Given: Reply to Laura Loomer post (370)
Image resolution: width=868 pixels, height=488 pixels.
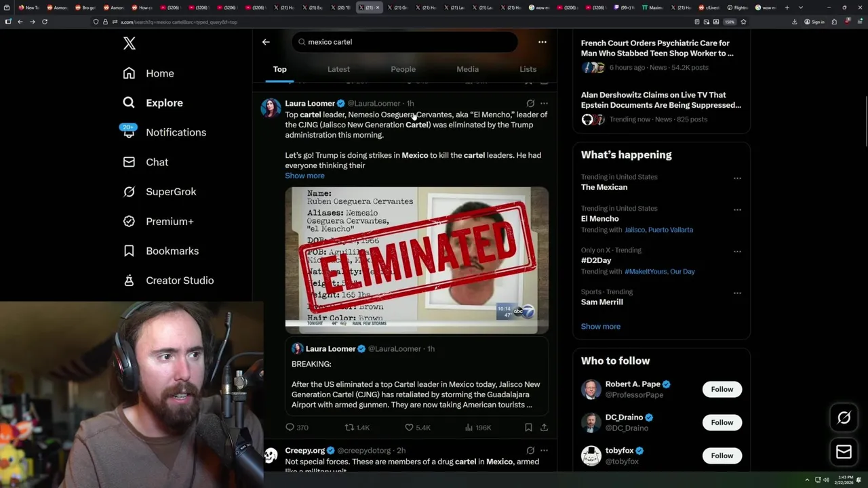Looking at the screenshot, I should pos(296,428).
